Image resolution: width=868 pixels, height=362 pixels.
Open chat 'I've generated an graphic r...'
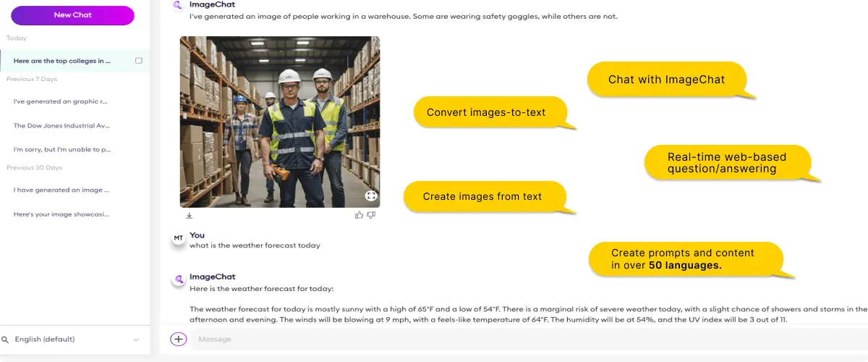pos(61,101)
